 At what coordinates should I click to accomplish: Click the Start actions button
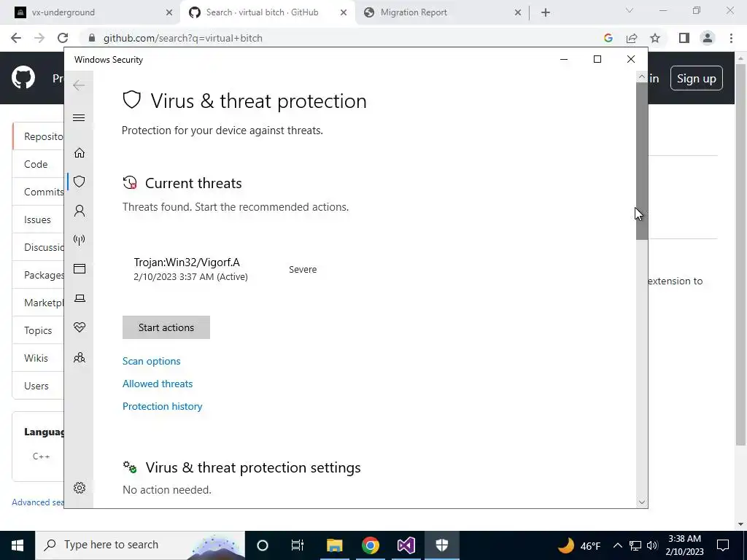[x=166, y=327]
